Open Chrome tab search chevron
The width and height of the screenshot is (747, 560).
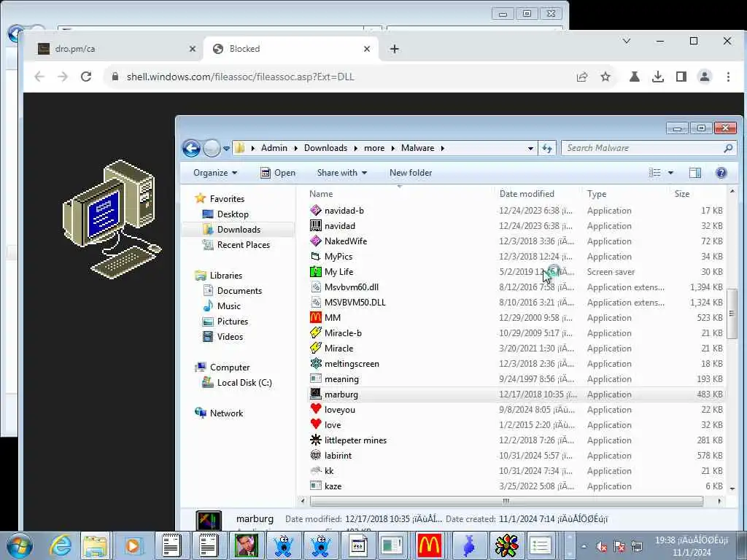coord(627,41)
